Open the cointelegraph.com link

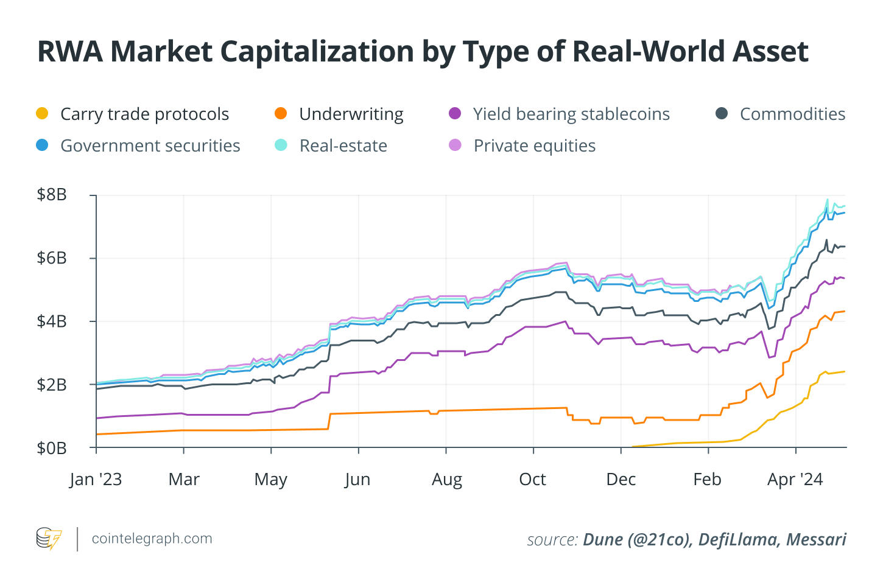tap(152, 539)
